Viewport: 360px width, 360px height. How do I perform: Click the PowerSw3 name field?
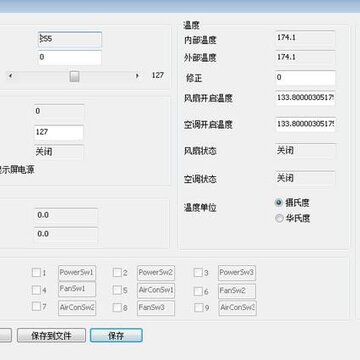[x=237, y=273]
